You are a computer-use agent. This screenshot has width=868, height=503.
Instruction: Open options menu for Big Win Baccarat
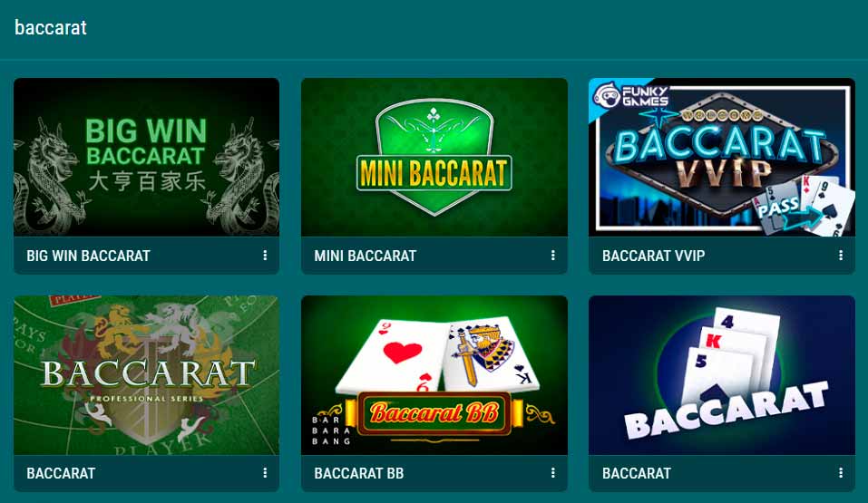265,255
